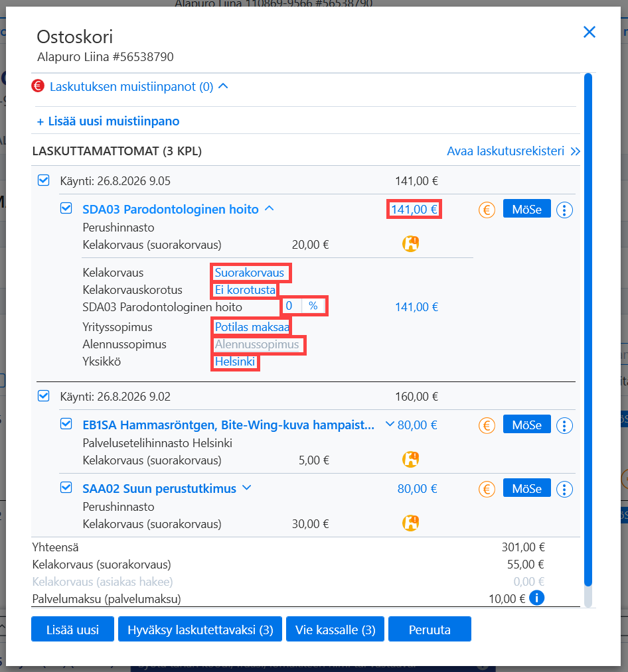
Task: Click 141,00 € next to discount row
Action: click(x=416, y=307)
